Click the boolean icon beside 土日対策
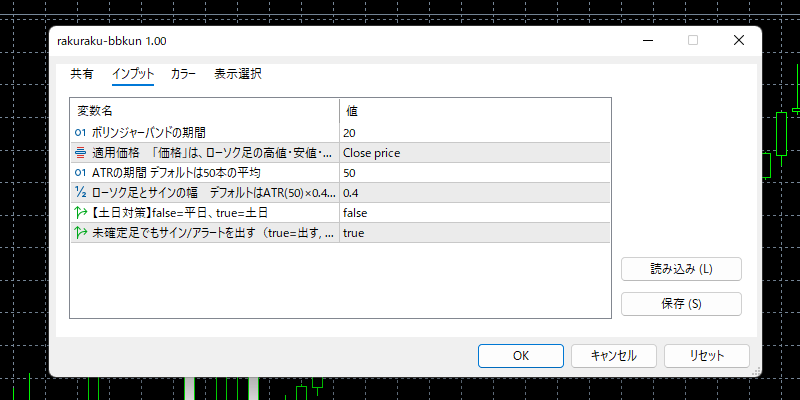 pyautogui.click(x=81, y=213)
